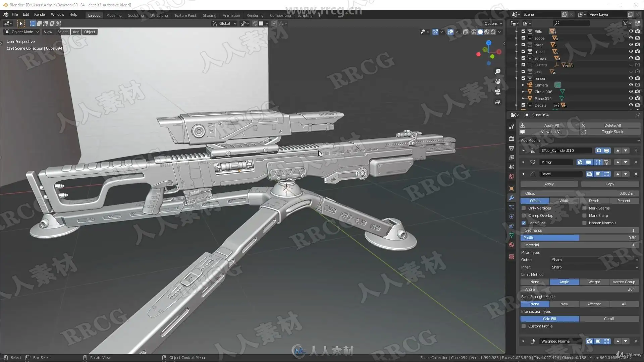Move Mirror modifier up arrow
The width and height of the screenshot is (644, 362).
618,162
